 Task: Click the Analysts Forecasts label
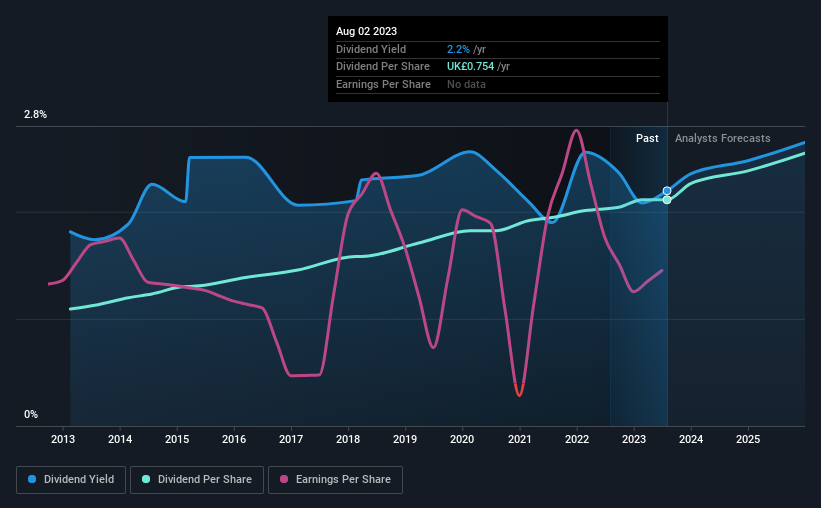point(723,138)
